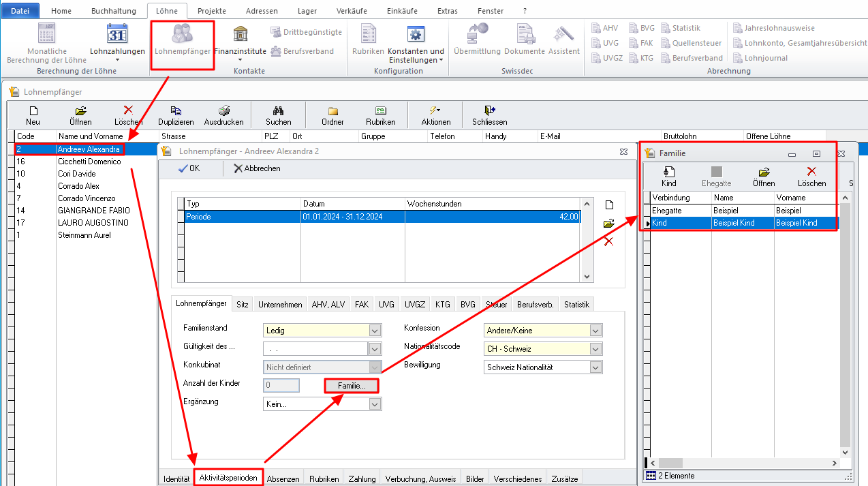Click scroll down arrow in periods table
This screenshot has width=868, height=486.
(587, 276)
